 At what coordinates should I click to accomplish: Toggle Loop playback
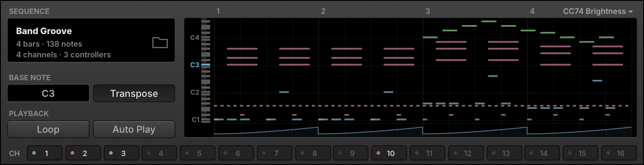pyautogui.click(x=48, y=129)
